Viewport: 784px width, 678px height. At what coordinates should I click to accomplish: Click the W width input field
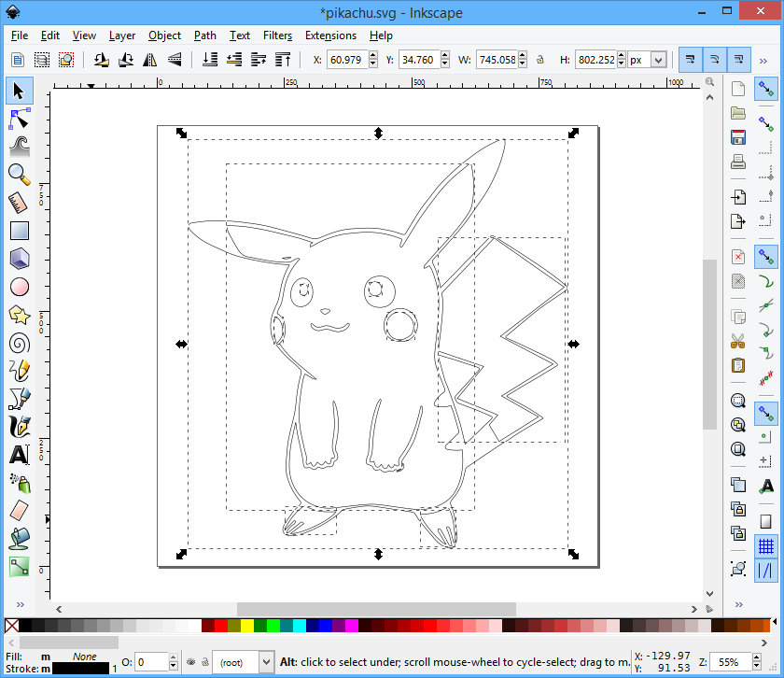(497, 60)
